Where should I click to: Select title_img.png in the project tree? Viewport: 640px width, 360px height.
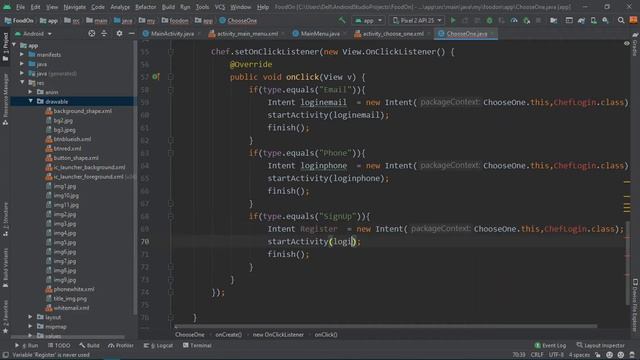(x=70, y=298)
